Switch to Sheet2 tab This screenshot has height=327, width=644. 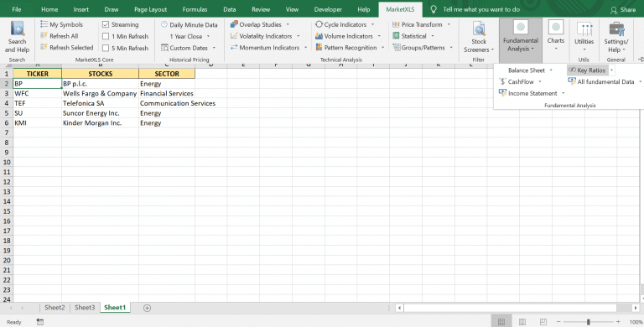[x=55, y=307]
